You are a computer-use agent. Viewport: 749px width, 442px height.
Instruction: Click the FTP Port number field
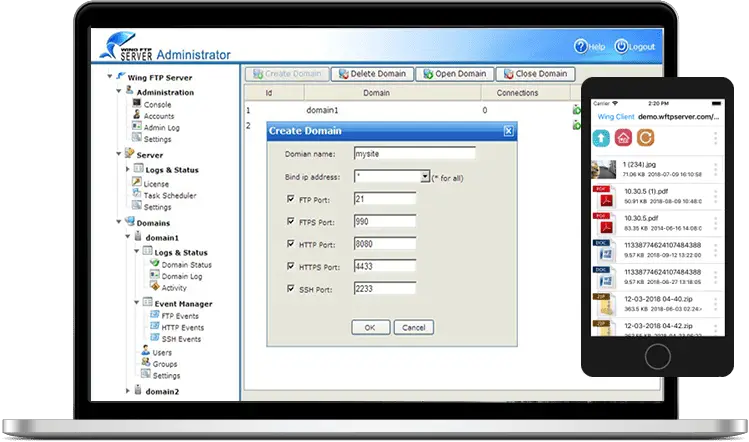click(385, 199)
